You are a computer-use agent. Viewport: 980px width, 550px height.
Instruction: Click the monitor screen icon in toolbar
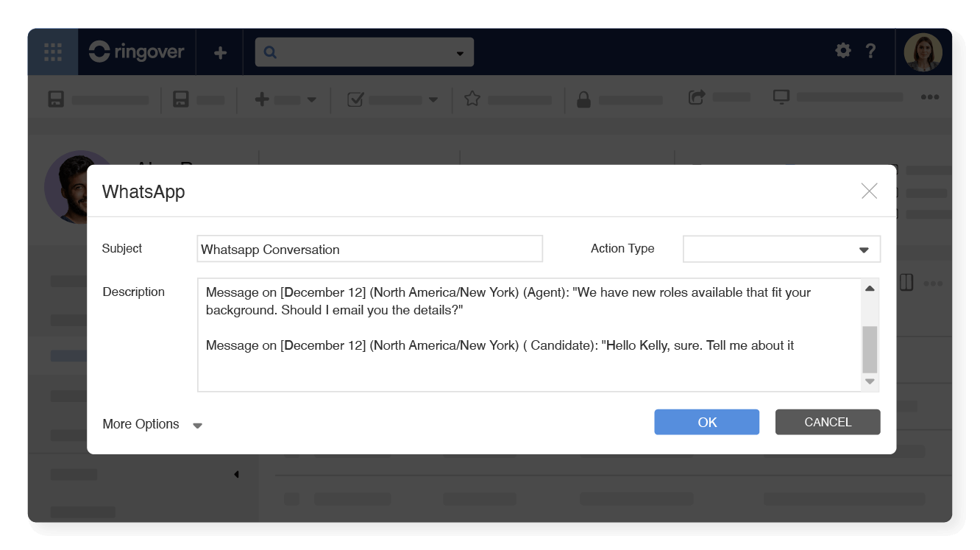tap(781, 97)
